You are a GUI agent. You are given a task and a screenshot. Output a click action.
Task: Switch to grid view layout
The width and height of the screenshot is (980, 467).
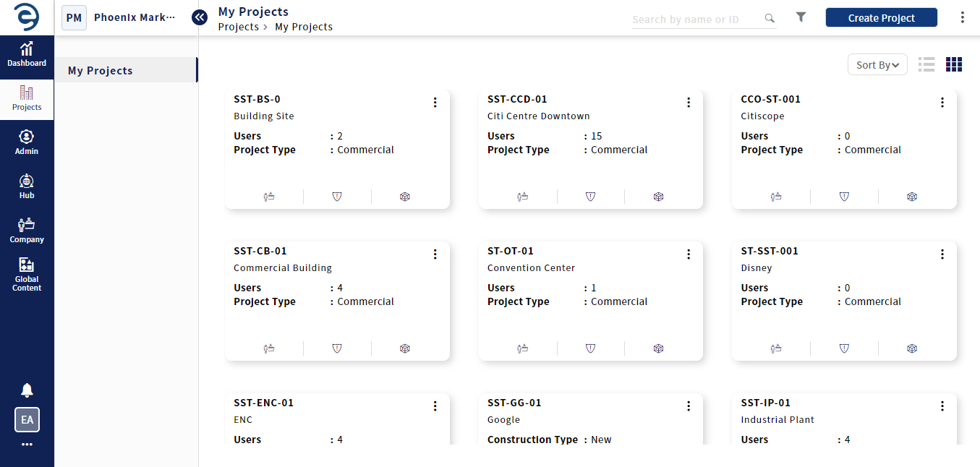(x=954, y=64)
